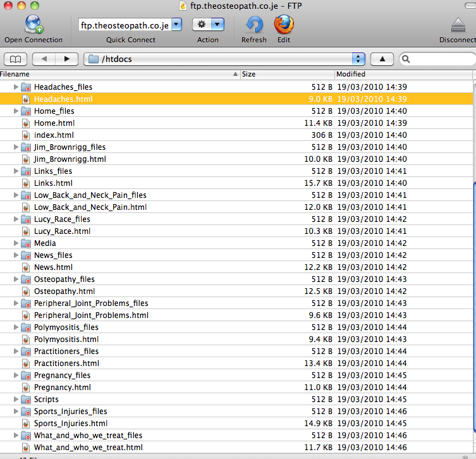Image resolution: width=476 pixels, height=459 pixels.
Task: Expand the Headaches_files folder
Action: pos(16,87)
